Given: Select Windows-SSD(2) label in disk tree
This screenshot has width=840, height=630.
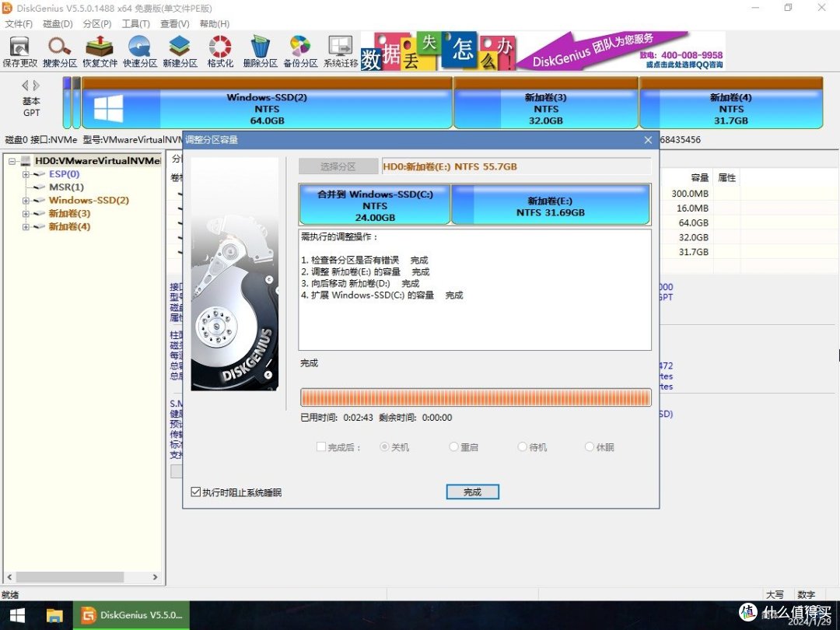Looking at the screenshot, I should [x=89, y=201].
